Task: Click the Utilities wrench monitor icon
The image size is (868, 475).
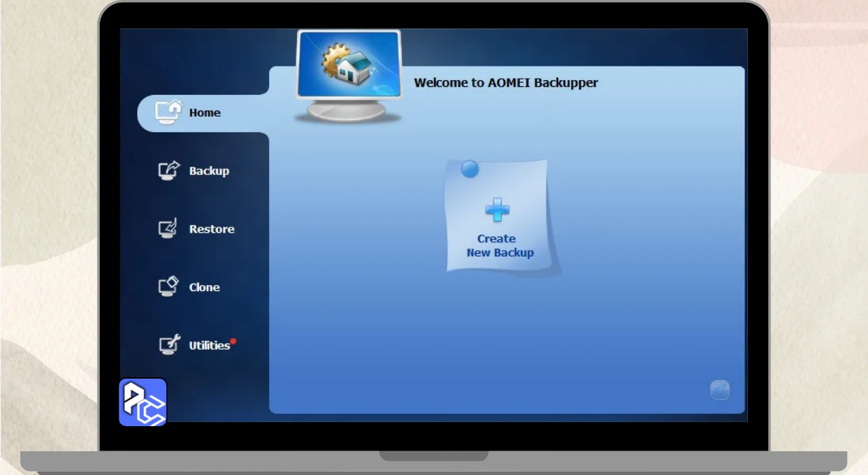Action: coord(169,345)
